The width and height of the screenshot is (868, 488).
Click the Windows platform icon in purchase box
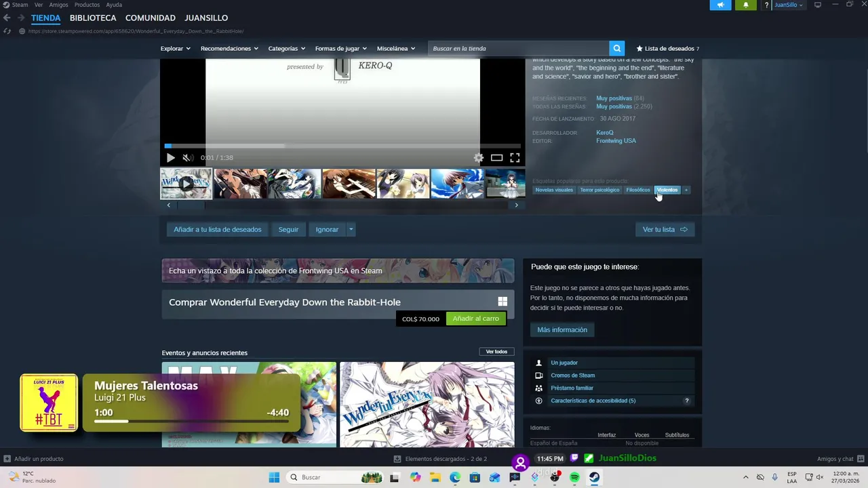502,302
